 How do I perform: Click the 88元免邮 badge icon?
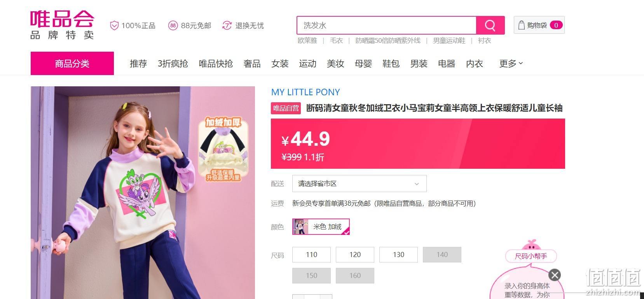click(173, 26)
